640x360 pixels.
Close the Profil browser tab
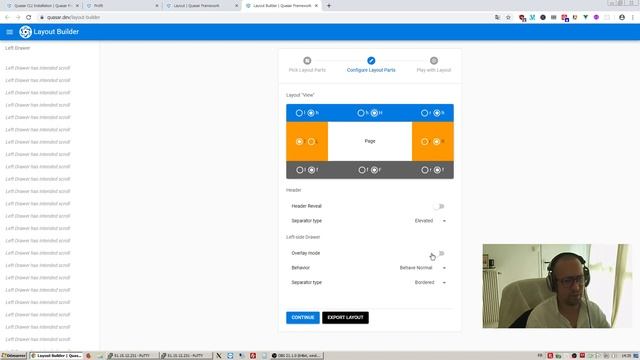tap(157, 6)
